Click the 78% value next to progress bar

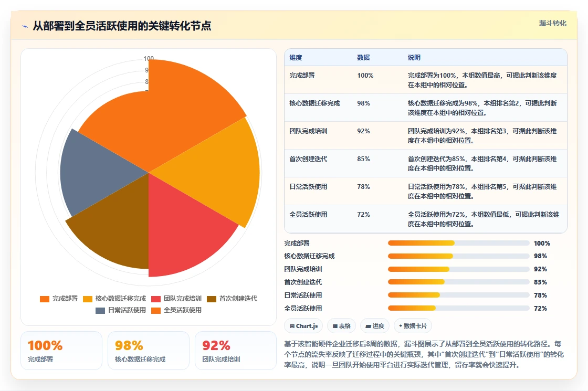(x=540, y=295)
